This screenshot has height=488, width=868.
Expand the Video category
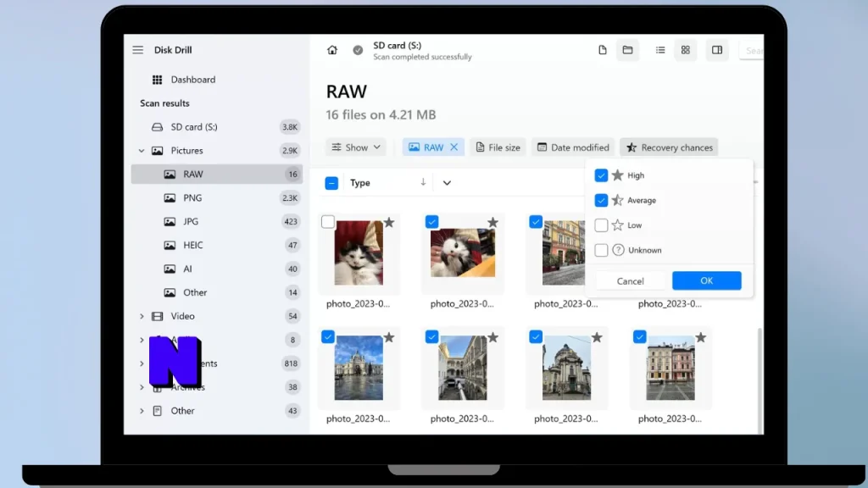(x=142, y=316)
